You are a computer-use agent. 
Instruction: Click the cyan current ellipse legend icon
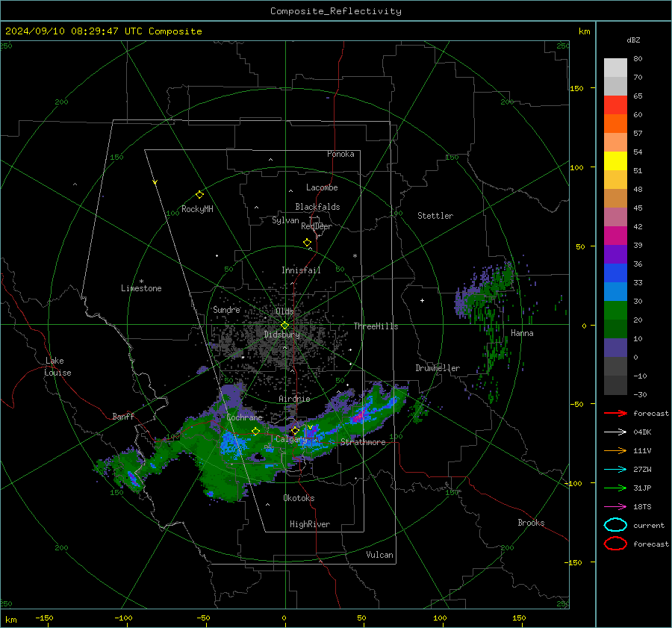615,525
